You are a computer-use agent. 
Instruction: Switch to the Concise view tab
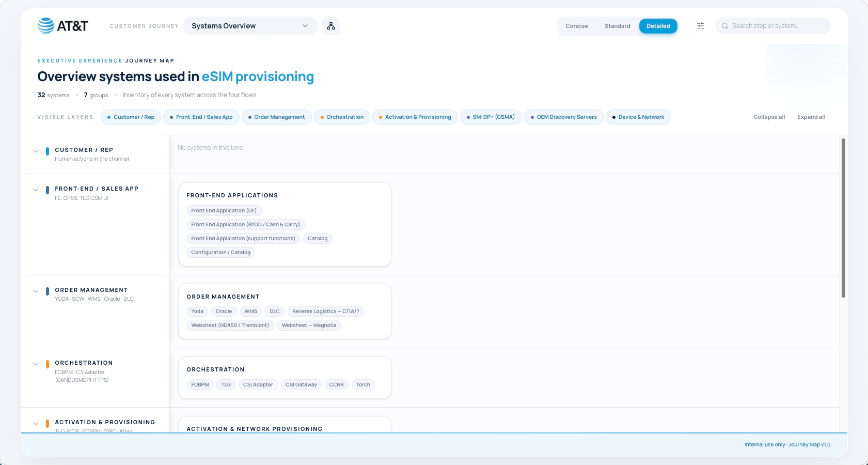[577, 26]
